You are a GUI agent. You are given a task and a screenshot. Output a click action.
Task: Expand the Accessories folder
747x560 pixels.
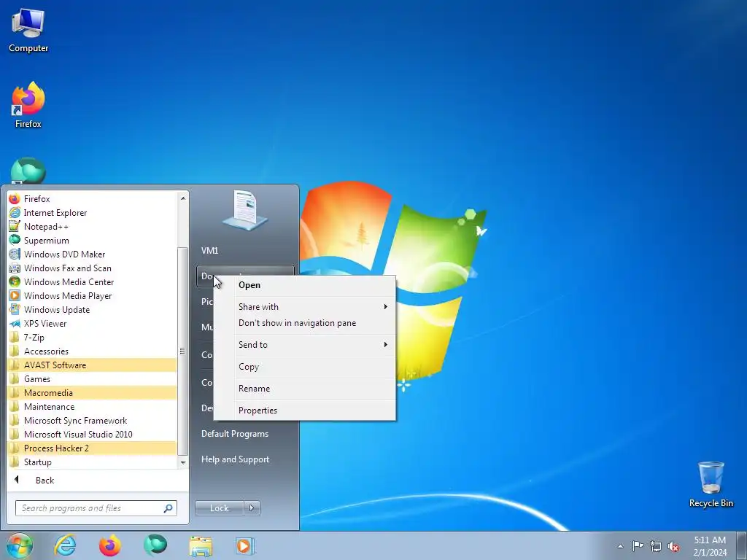point(91,351)
